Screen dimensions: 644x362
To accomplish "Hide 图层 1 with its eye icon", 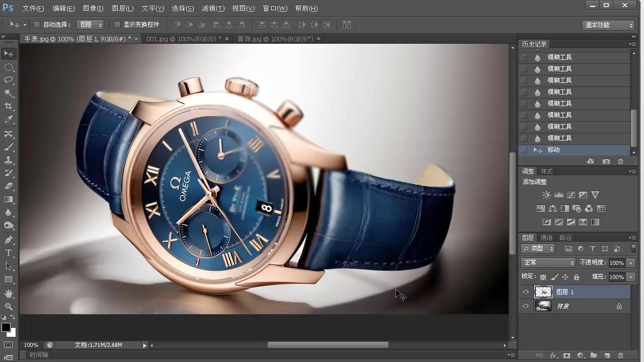I will click(526, 292).
